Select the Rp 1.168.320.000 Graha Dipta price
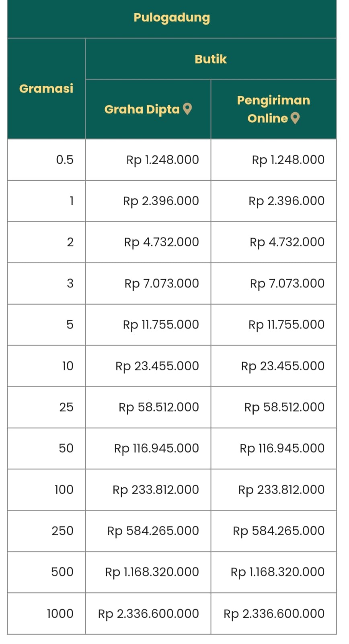 (x=152, y=572)
